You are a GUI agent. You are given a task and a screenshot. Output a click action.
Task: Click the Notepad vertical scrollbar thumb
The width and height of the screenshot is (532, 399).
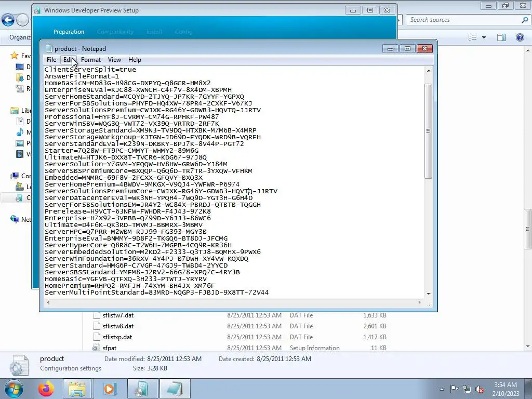pyautogui.click(x=429, y=131)
